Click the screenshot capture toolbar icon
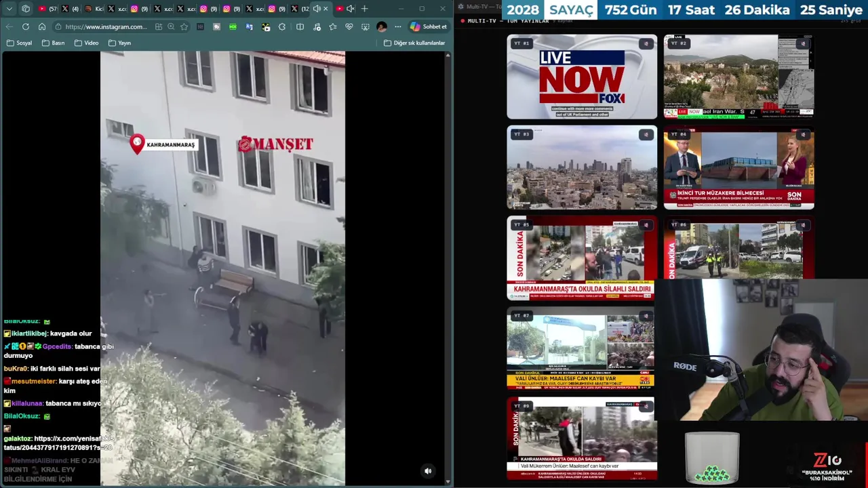This screenshot has height=488, width=868. coord(366,26)
